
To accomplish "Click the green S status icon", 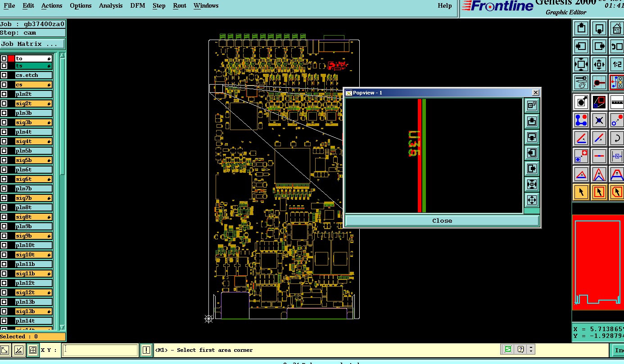I will pos(508,349).
